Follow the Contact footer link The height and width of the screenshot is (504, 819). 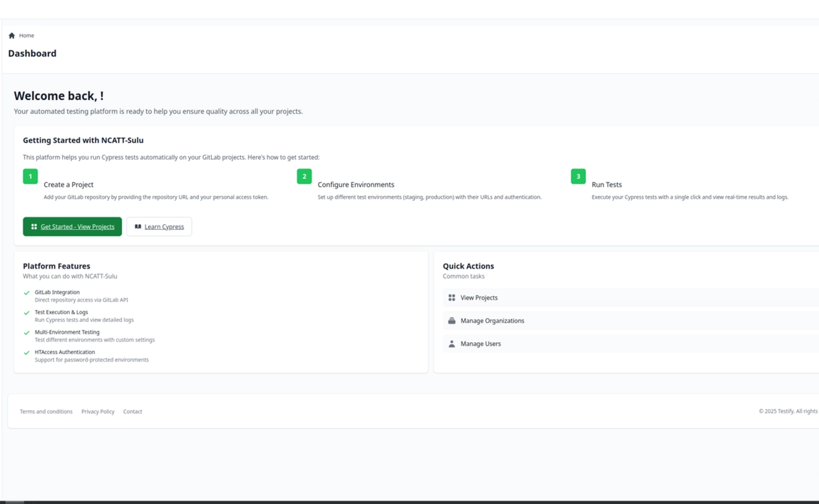[132, 411]
